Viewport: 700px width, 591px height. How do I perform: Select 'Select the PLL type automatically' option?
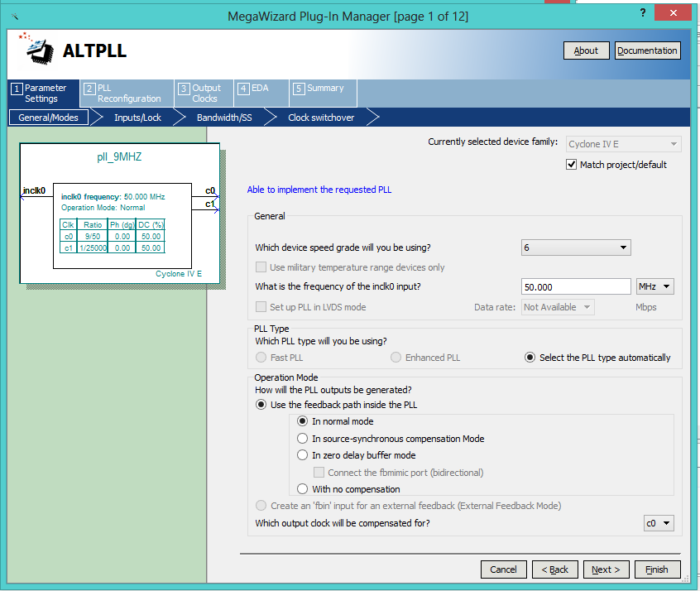tap(530, 358)
